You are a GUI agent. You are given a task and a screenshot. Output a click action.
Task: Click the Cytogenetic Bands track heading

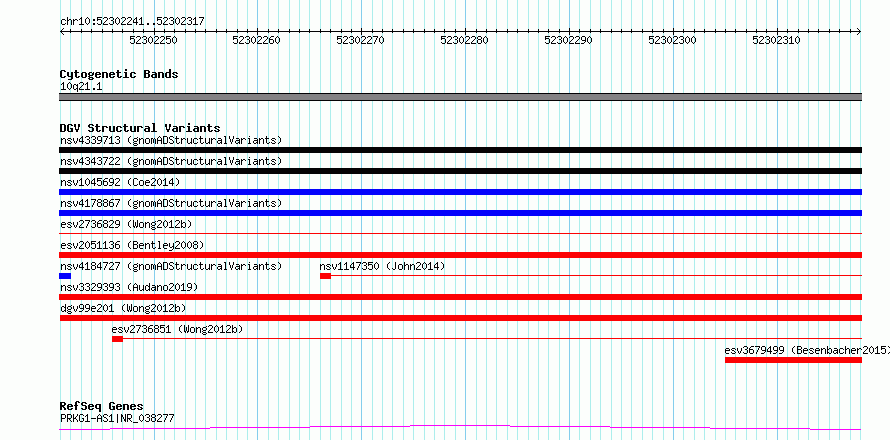119,74
